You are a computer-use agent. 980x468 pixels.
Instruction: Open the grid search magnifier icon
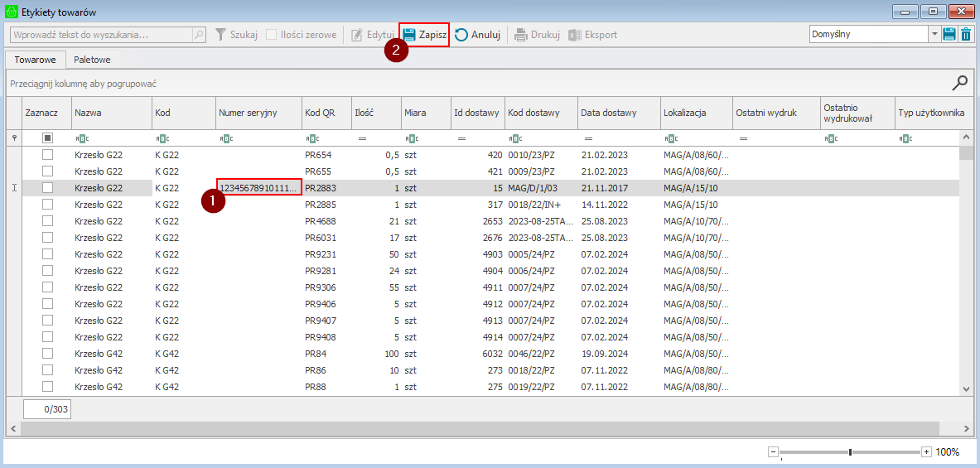pos(959,82)
